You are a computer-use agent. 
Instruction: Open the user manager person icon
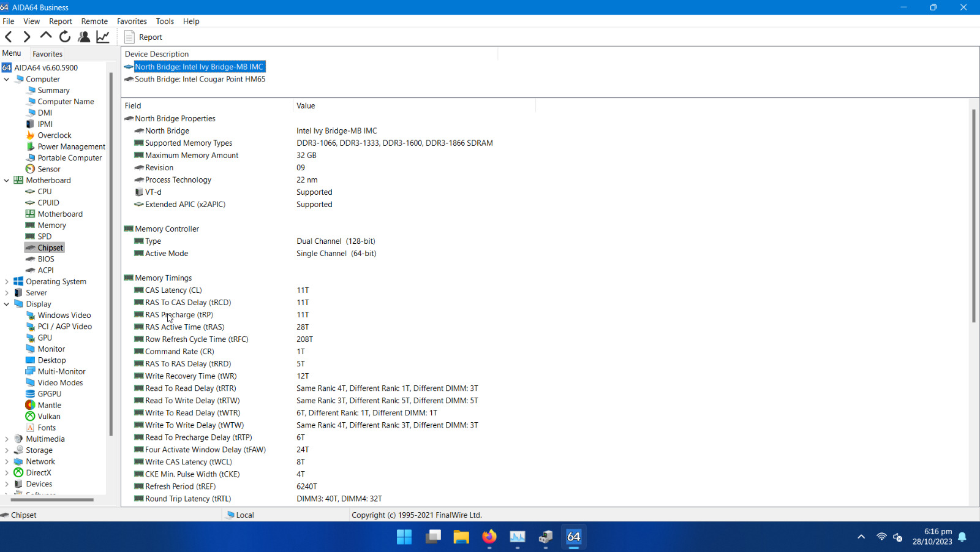[x=84, y=37]
